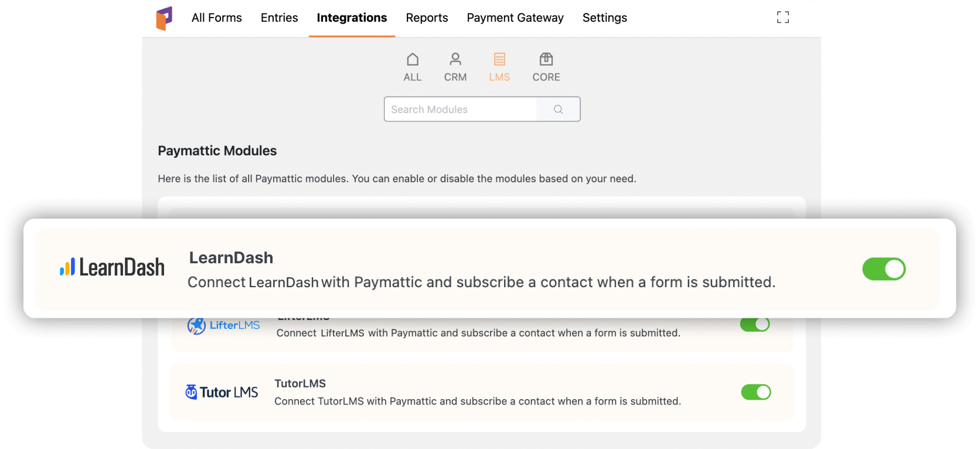Viewport: 980px width, 449px height.
Task: Focus the Search Modules field
Action: (x=460, y=110)
